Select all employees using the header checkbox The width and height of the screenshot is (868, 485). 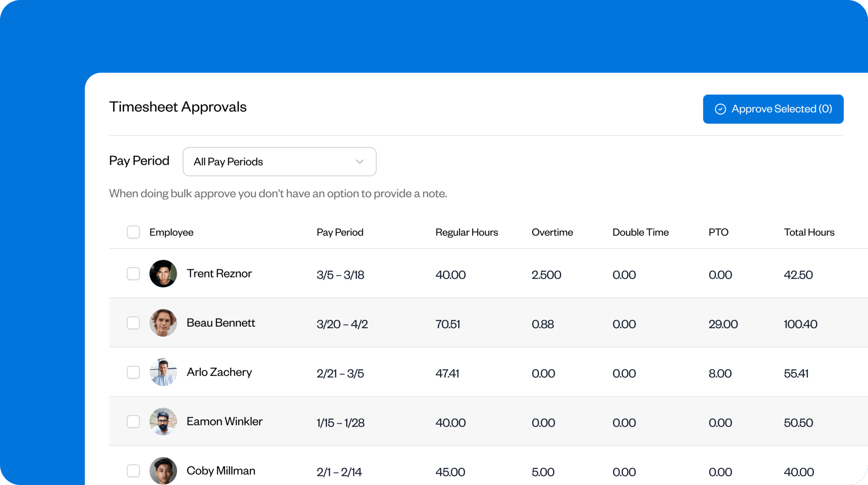click(133, 232)
